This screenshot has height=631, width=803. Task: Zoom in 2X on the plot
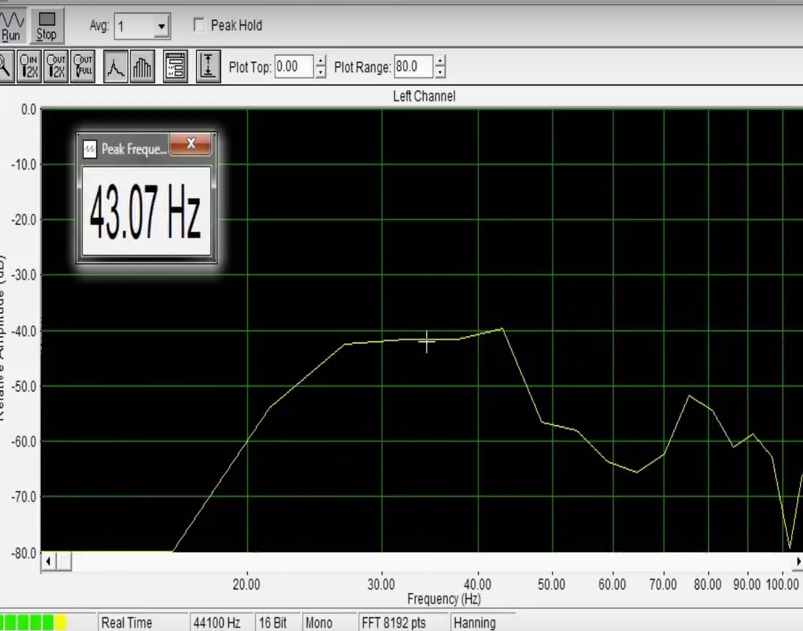(29, 66)
